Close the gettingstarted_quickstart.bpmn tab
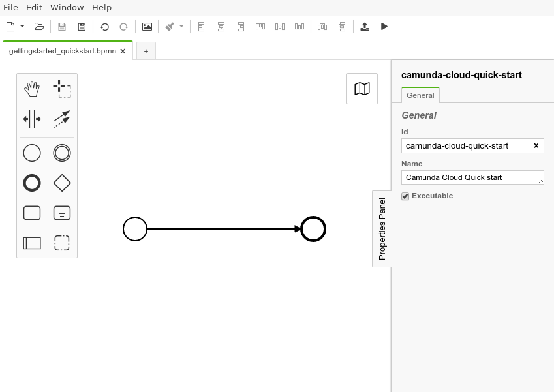 pos(123,51)
